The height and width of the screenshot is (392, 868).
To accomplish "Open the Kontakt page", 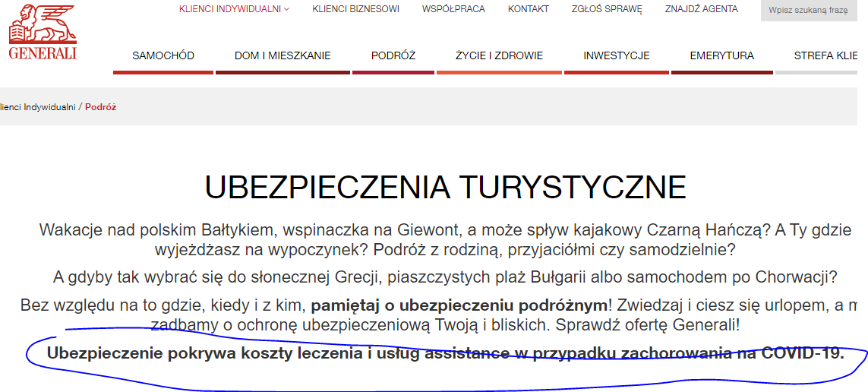I will click(528, 9).
